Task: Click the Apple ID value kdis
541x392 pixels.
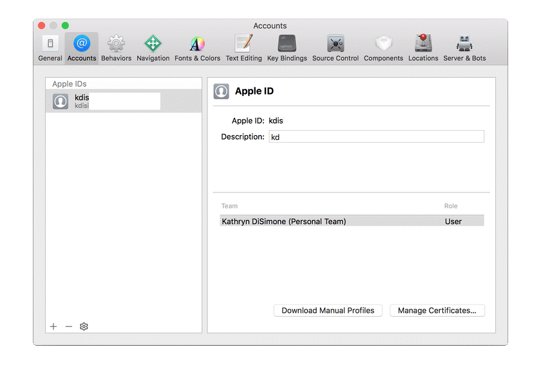Action: pos(276,120)
